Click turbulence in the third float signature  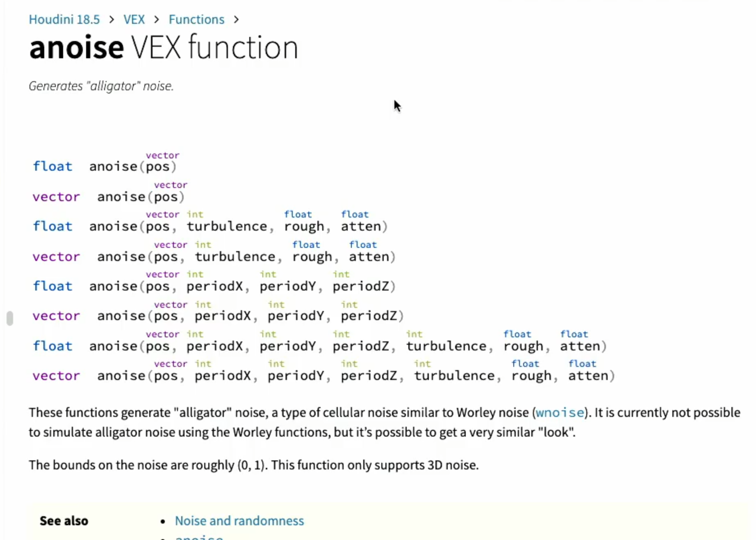coord(227,226)
